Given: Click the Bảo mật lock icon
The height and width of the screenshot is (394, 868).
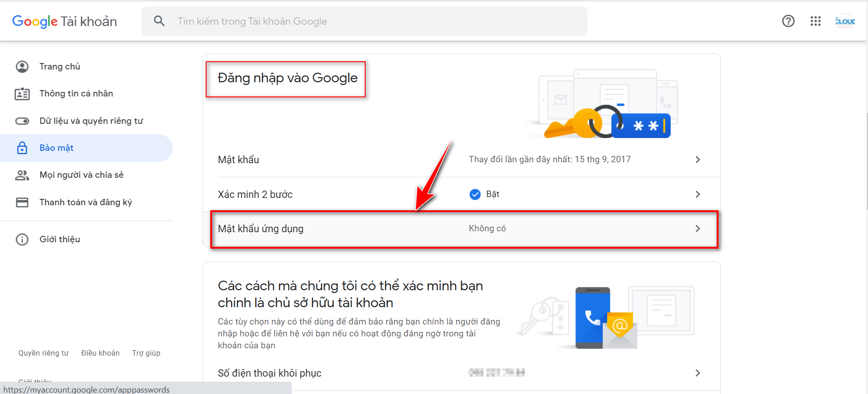Looking at the screenshot, I should coord(22,148).
